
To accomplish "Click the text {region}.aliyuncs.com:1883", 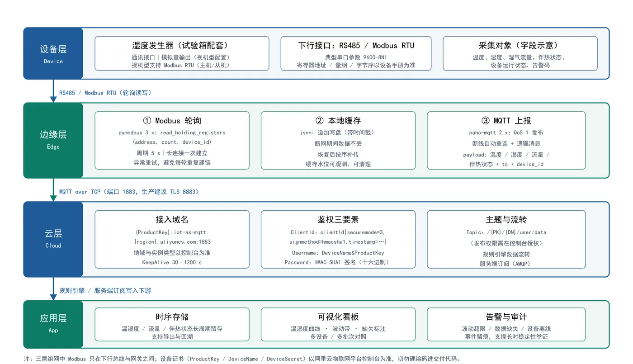I will click(x=172, y=241).
